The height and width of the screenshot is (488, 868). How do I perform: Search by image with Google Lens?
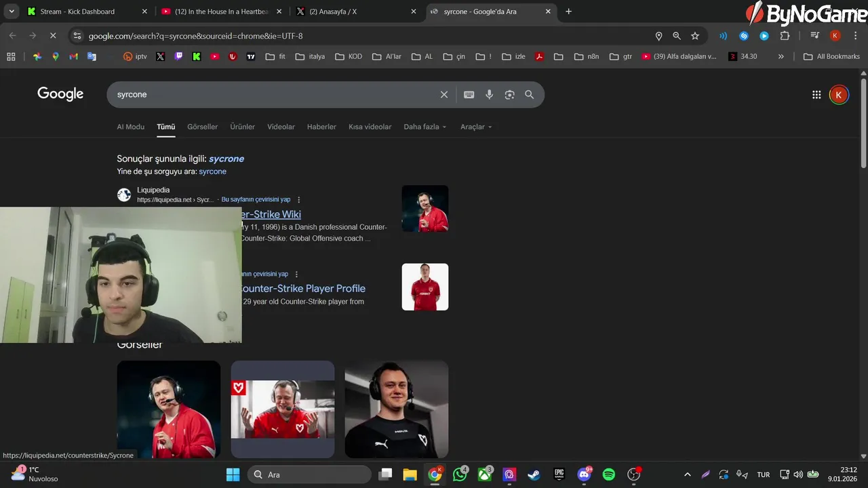pos(509,95)
